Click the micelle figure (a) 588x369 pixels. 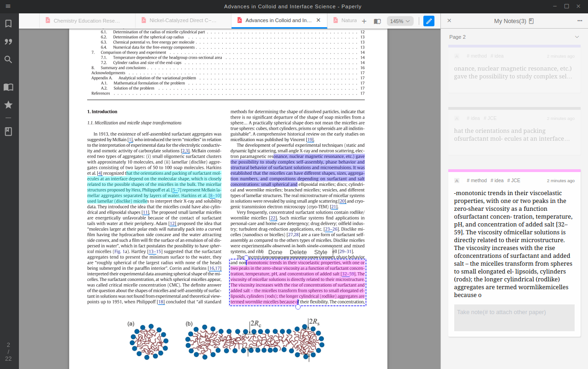pyautogui.click(x=148, y=341)
